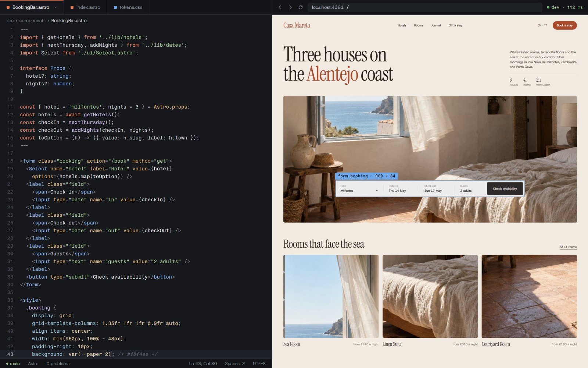588x368 pixels.
Task: Switch site language via EN · PT
Action: coord(542,25)
